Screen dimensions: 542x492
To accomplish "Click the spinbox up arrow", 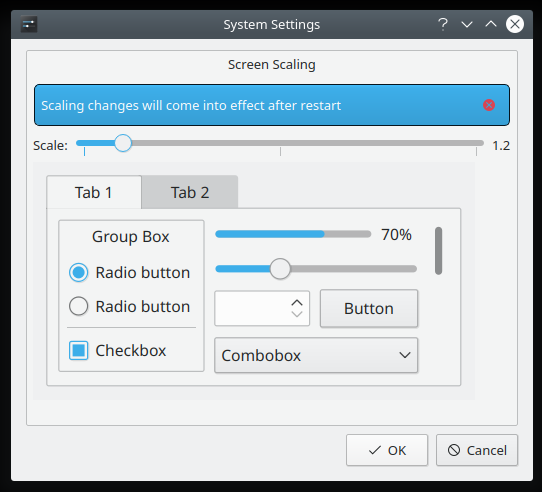I will pyautogui.click(x=297, y=303).
